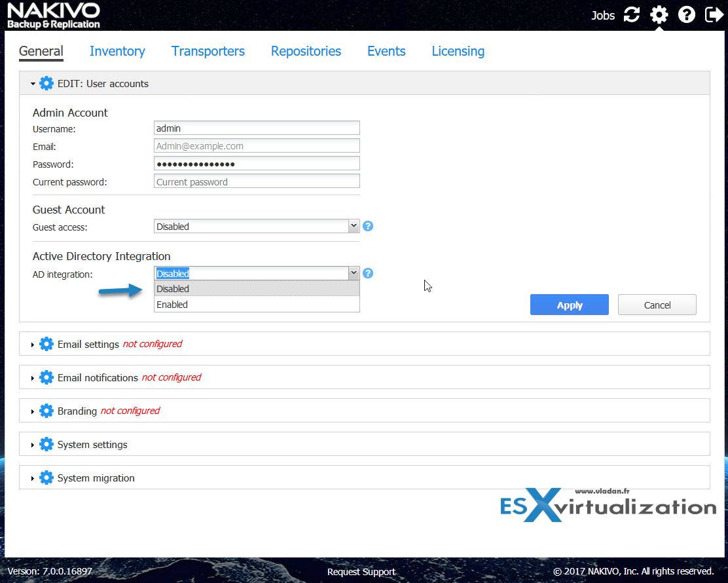Collapse the EDIT: User accounts section
The image size is (728, 583).
(x=33, y=84)
